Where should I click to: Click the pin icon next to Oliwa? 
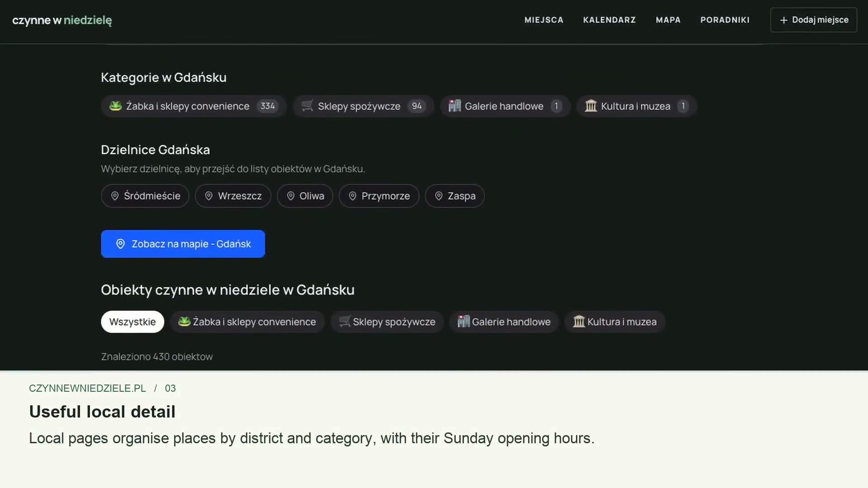[291, 196]
